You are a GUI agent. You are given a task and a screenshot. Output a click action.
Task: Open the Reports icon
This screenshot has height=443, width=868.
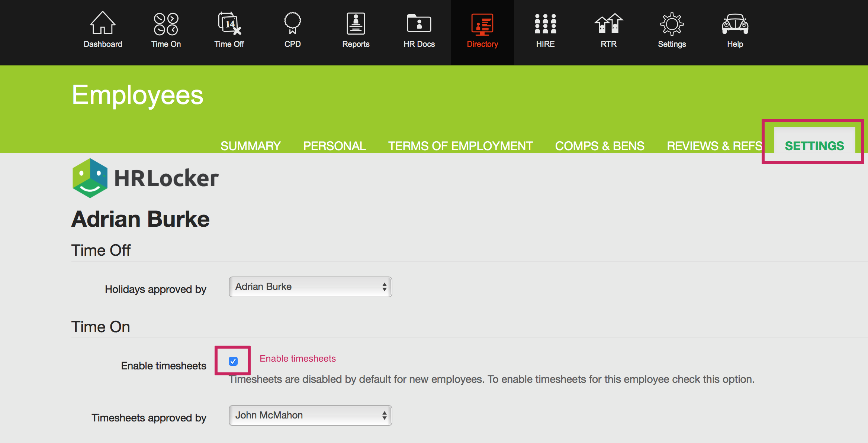356,23
